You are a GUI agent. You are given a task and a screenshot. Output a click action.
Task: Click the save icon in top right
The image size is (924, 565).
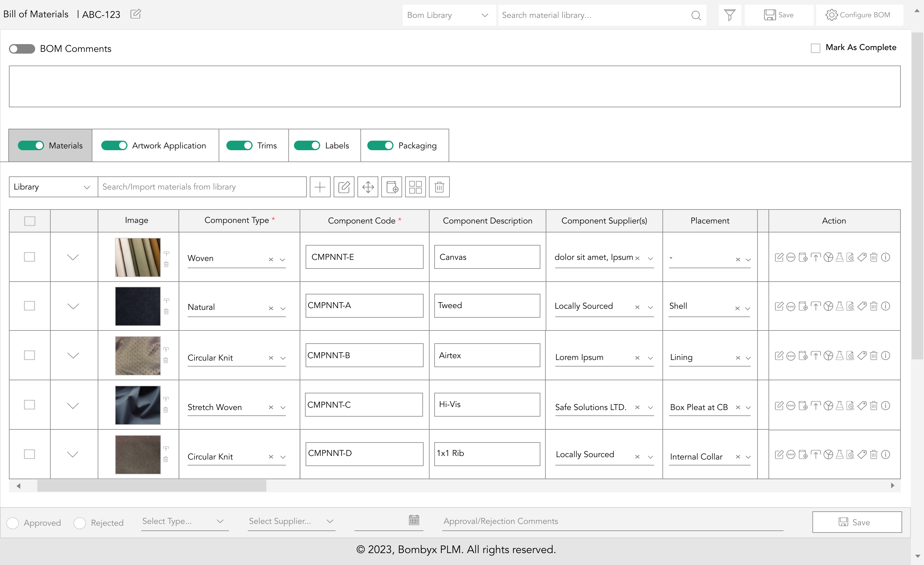[x=777, y=15]
